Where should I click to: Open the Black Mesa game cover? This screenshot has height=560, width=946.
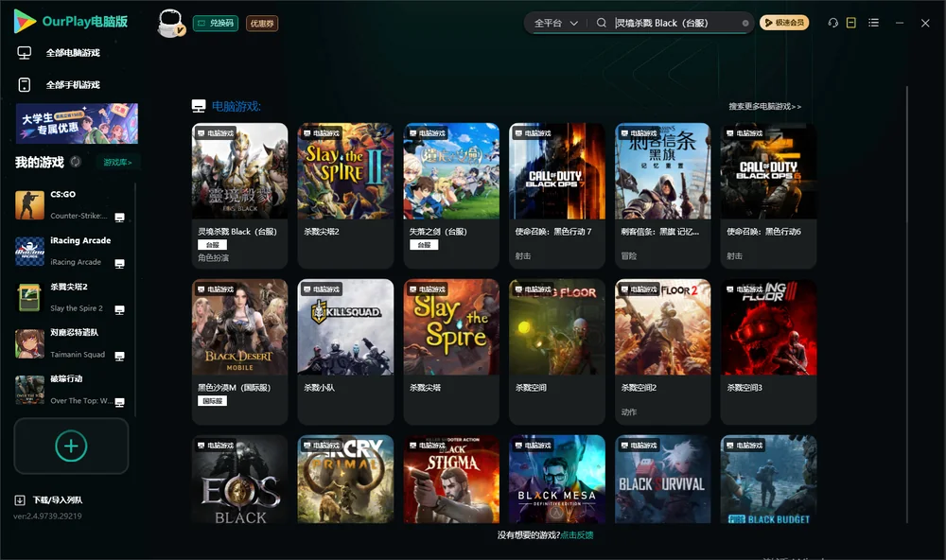[557, 480]
